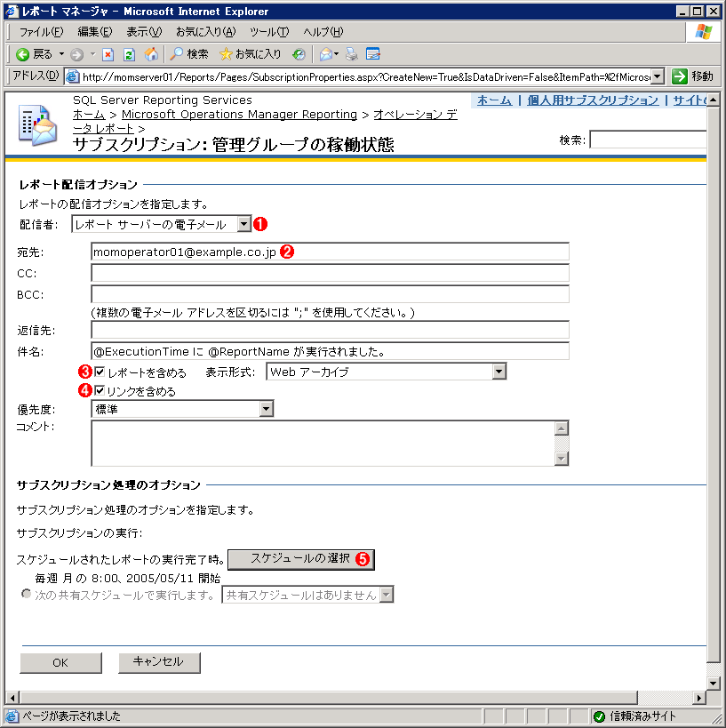726x728 pixels.
Task: Open the Mail icon dropdown arrow
Action: click(336, 54)
